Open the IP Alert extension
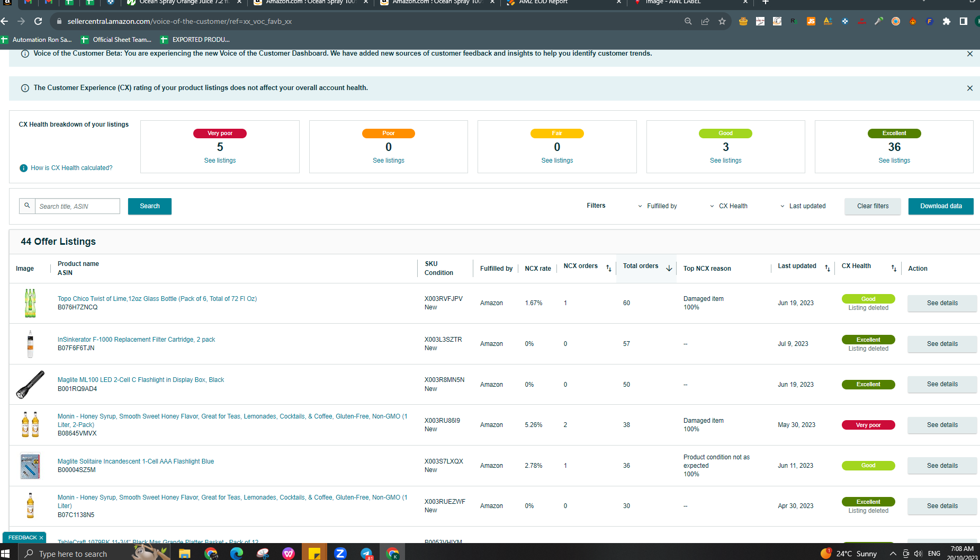The image size is (980, 560). point(862,21)
